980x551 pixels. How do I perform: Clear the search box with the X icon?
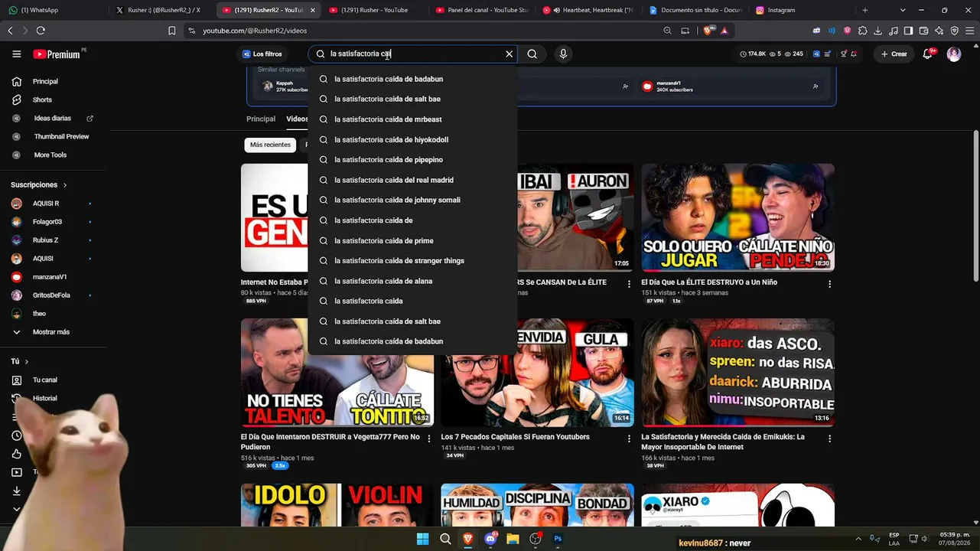point(509,54)
